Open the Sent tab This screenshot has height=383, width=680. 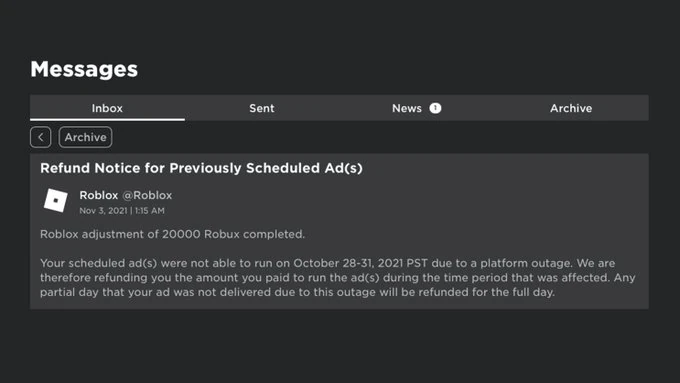[262, 108]
